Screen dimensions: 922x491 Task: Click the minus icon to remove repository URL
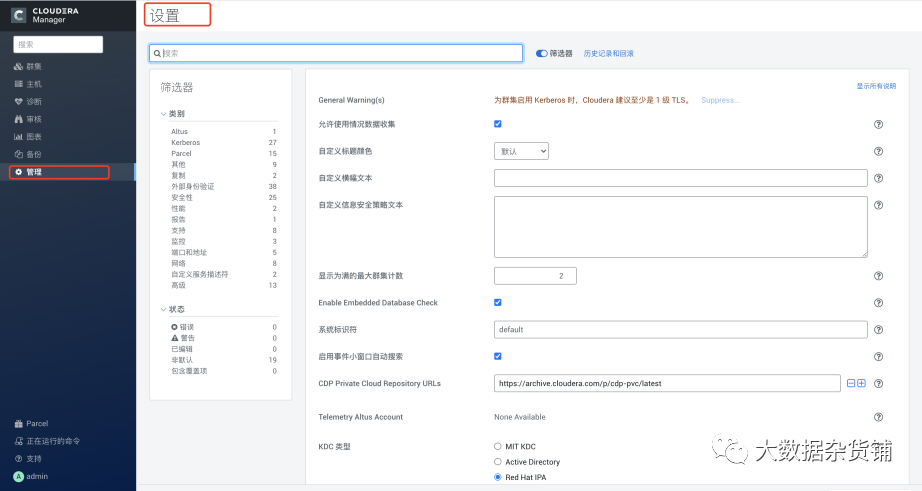(x=851, y=383)
